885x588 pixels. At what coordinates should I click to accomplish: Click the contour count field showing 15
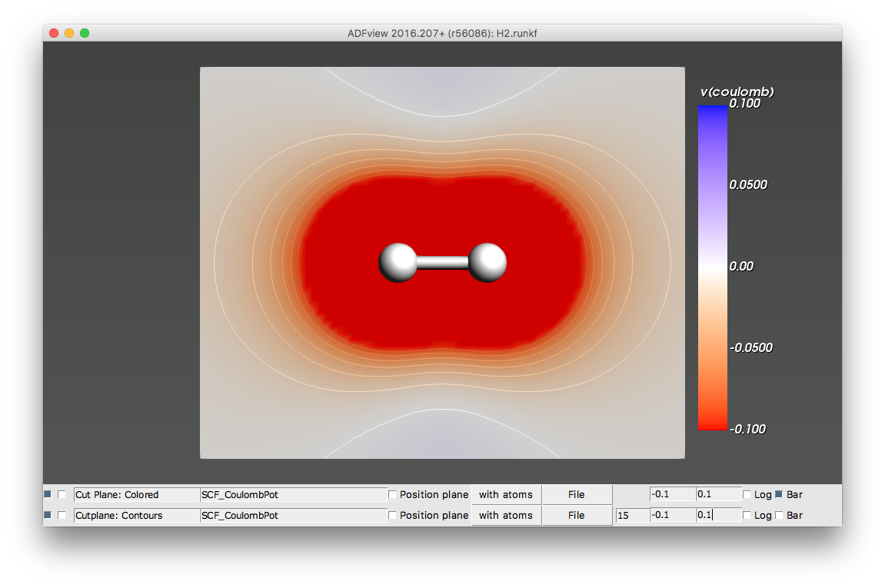coord(630,515)
